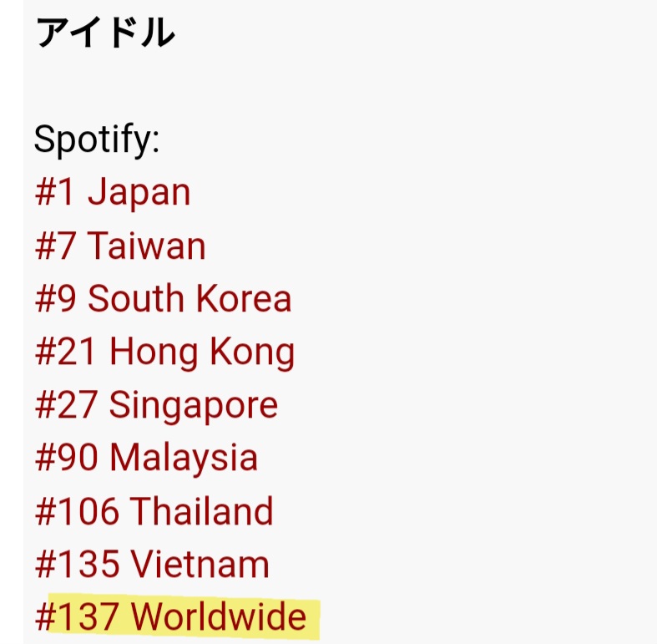Click the #90 rank number
This screenshot has width=657, height=644.
67,458
